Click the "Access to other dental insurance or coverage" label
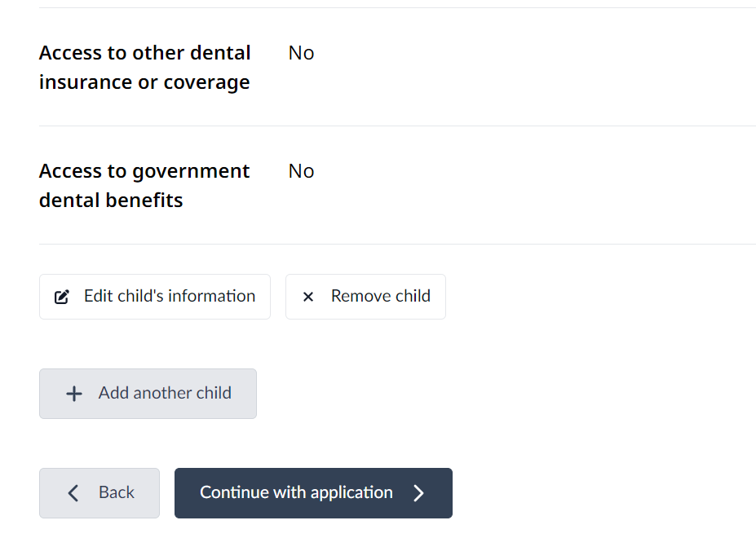This screenshot has height=538, width=756. coord(144,68)
